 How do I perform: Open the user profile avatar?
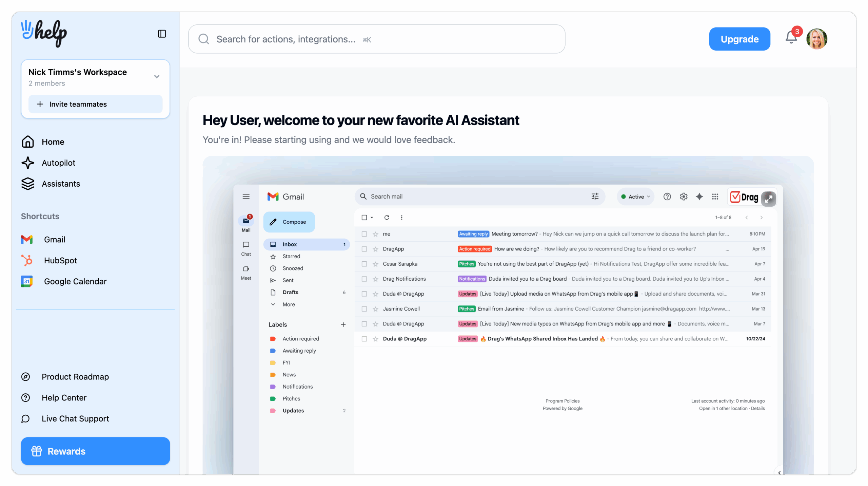click(x=816, y=39)
